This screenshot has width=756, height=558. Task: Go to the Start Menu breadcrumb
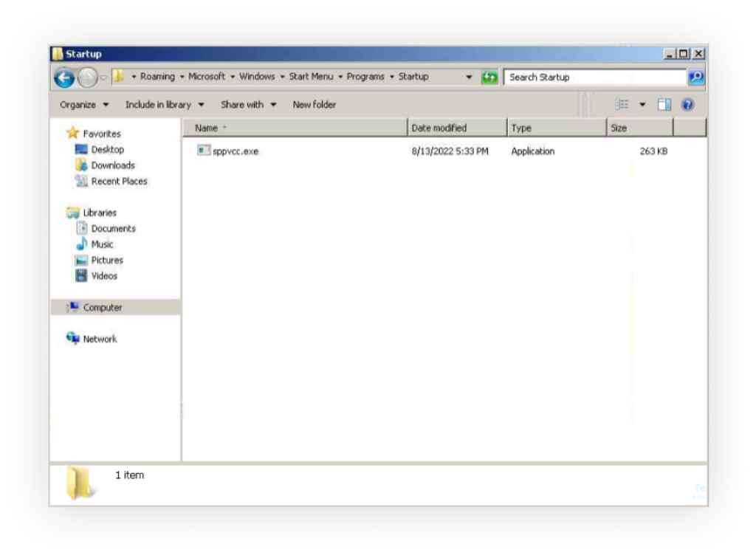click(x=311, y=77)
